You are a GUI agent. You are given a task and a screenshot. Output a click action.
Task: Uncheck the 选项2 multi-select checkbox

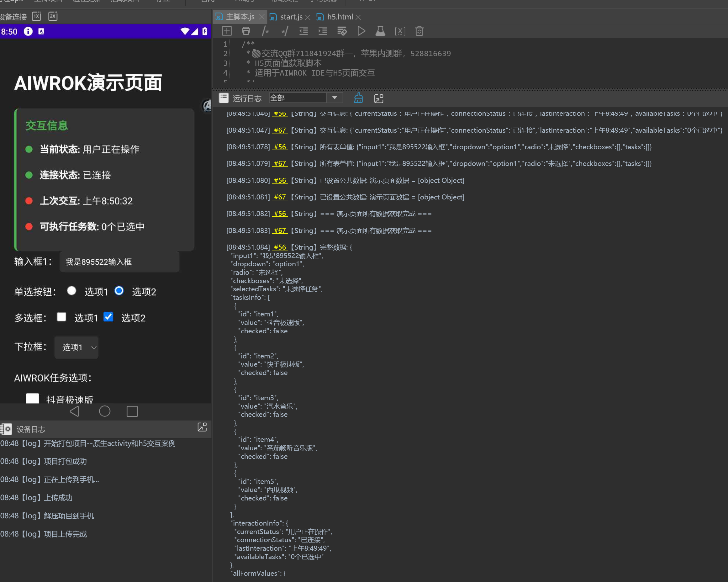tap(108, 317)
